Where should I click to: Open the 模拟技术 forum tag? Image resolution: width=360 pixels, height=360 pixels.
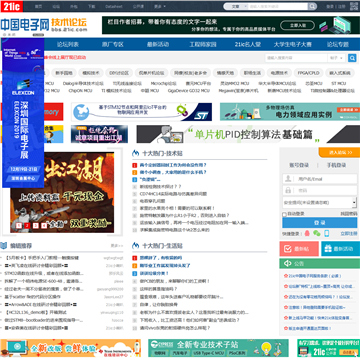point(91,73)
